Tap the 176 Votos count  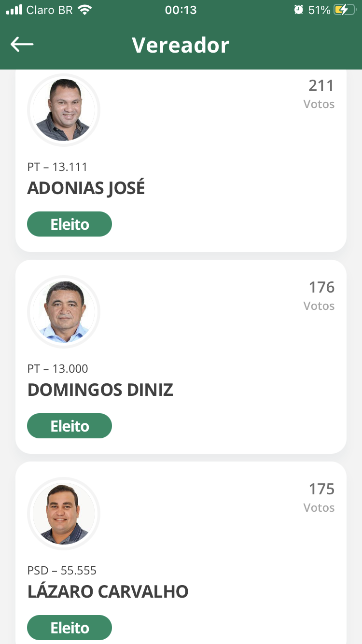(320, 295)
